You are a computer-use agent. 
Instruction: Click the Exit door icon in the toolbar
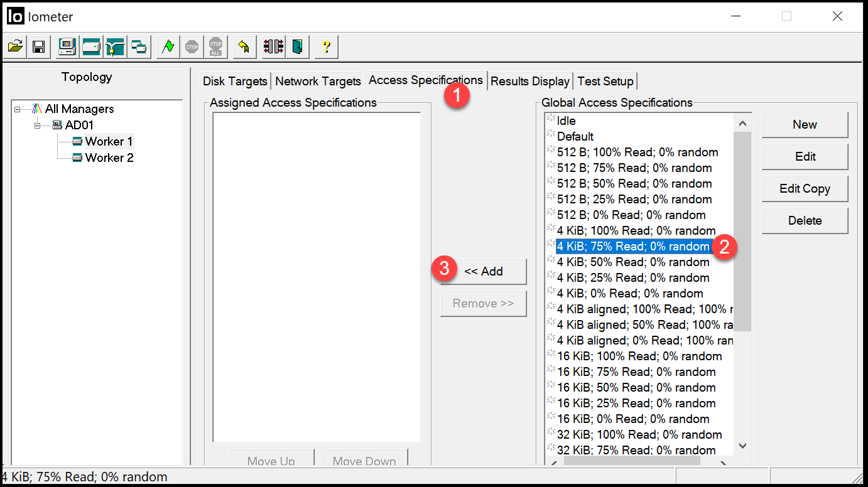pyautogui.click(x=297, y=46)
